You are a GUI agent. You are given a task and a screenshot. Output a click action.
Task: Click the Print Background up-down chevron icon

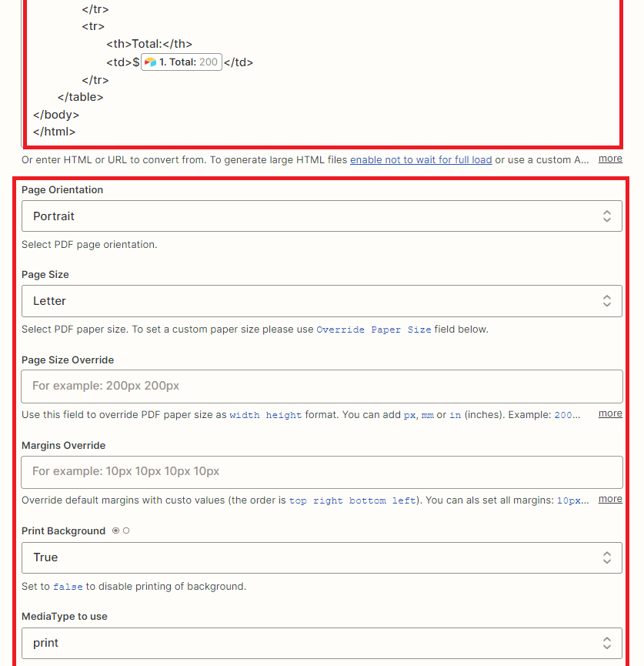pos(607,557)
